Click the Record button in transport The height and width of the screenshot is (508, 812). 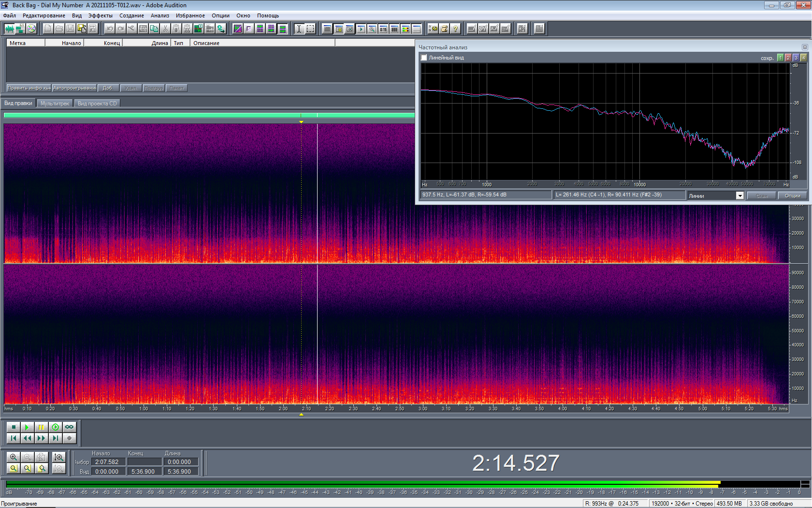click(x=70, y=438)
